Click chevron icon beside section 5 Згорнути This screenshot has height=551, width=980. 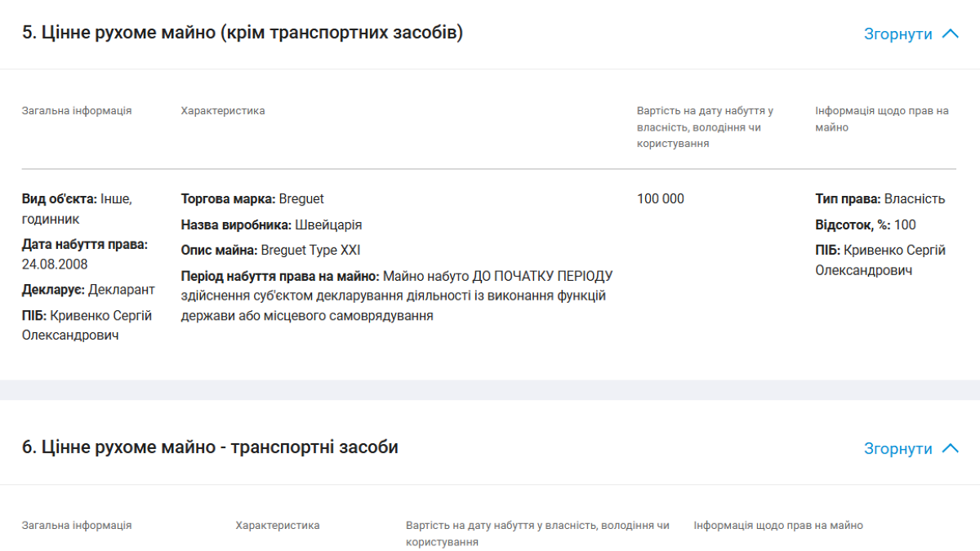point(950,34)
